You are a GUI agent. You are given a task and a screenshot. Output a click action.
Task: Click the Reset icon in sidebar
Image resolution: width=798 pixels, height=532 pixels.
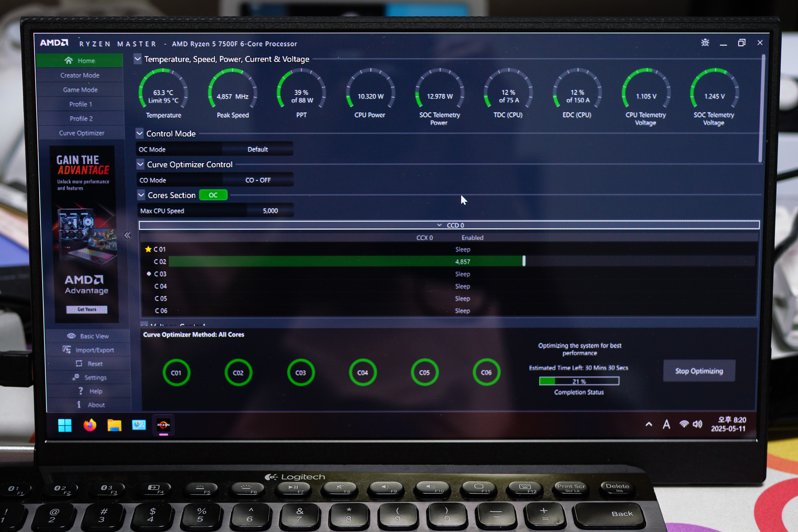pos(79,363)
